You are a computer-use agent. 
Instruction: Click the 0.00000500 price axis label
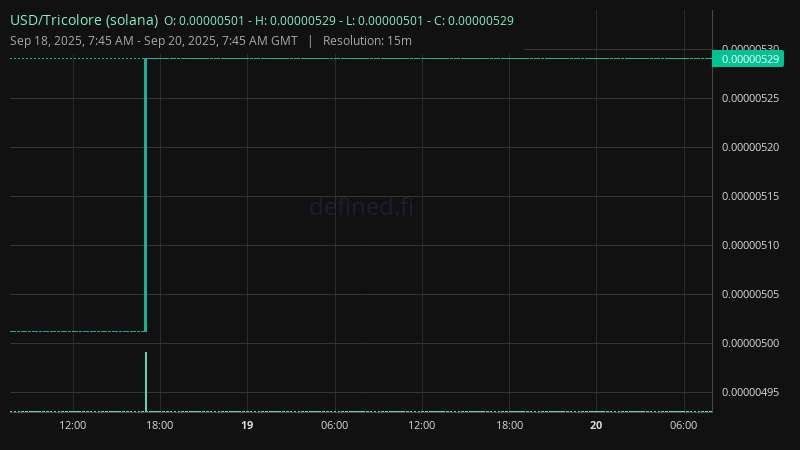pyautogui.click(x=751, y=343)
